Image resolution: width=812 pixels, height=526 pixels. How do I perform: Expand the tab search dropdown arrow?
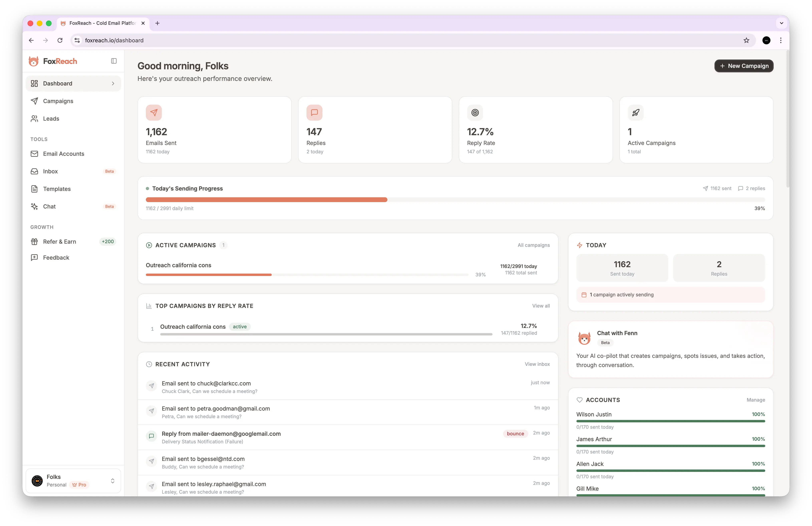click(x=781, y=23)
